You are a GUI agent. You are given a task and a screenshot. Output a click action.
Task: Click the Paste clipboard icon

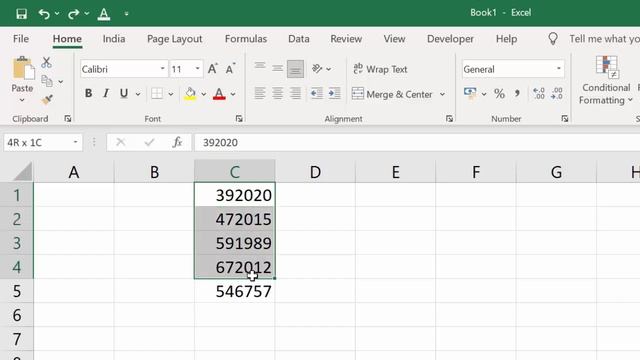pyautogui.click(x=23, y=68)
